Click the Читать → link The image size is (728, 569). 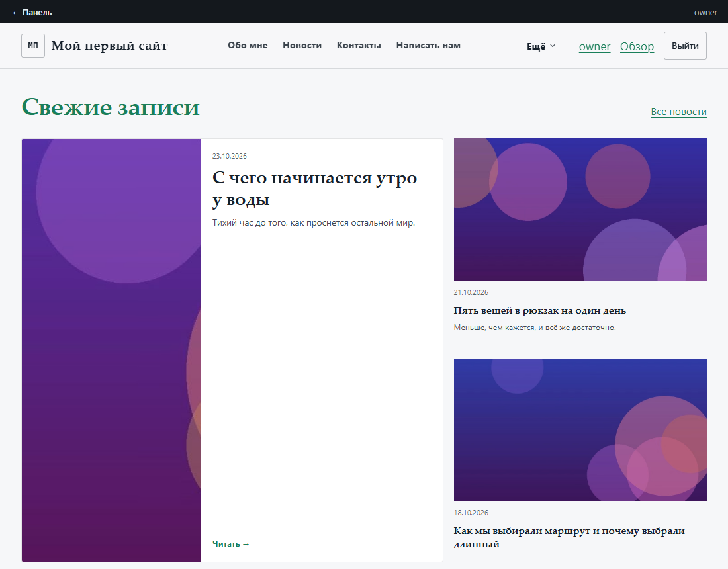tap(231, 543)
